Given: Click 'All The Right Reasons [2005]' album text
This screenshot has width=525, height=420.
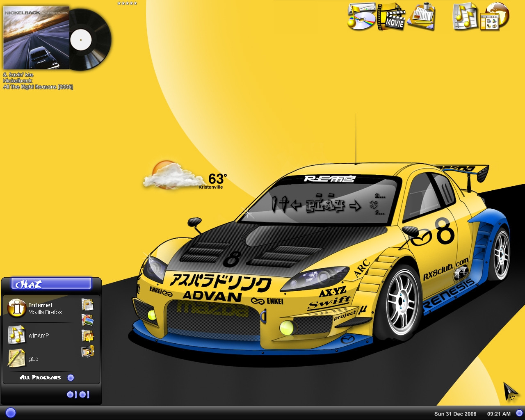Looking at the screenshot, I should coord(38,87).
